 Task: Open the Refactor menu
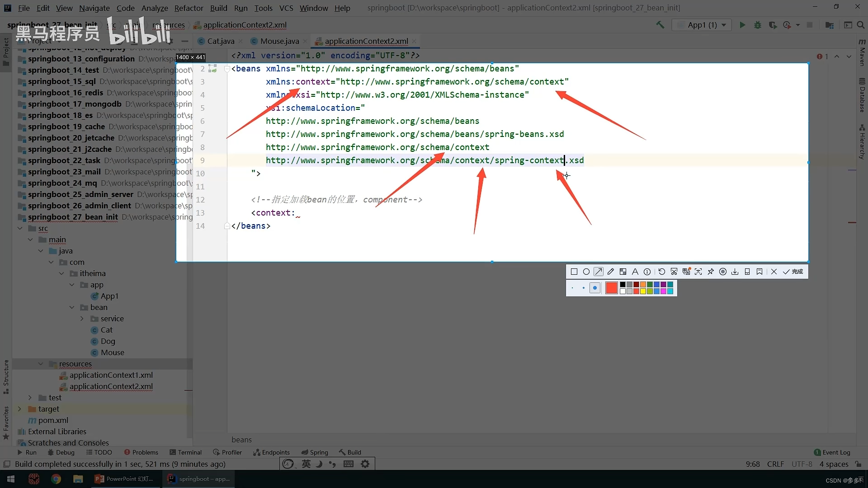(189, 8)
